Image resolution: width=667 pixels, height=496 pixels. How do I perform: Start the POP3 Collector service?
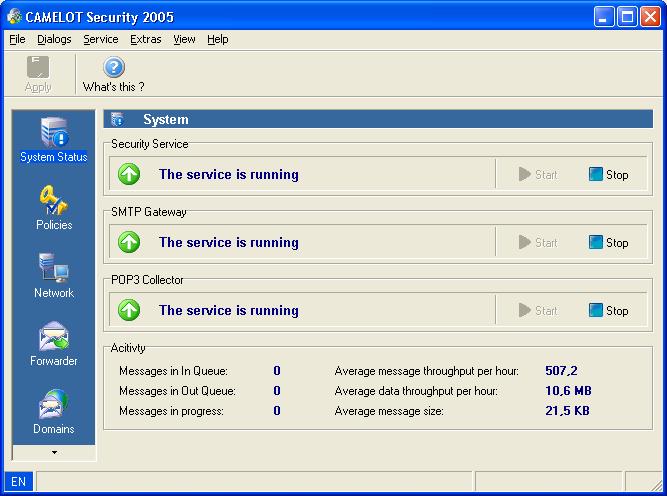point(538,311)
